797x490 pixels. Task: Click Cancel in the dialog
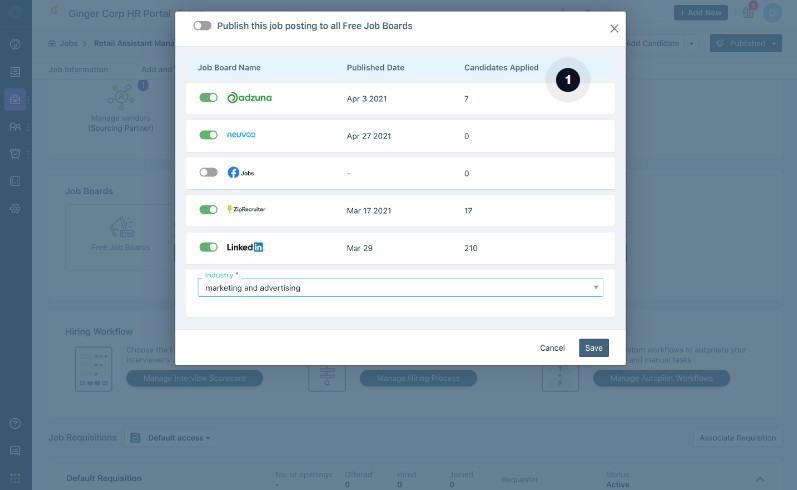pyautogui.click(x=552, y=348)
